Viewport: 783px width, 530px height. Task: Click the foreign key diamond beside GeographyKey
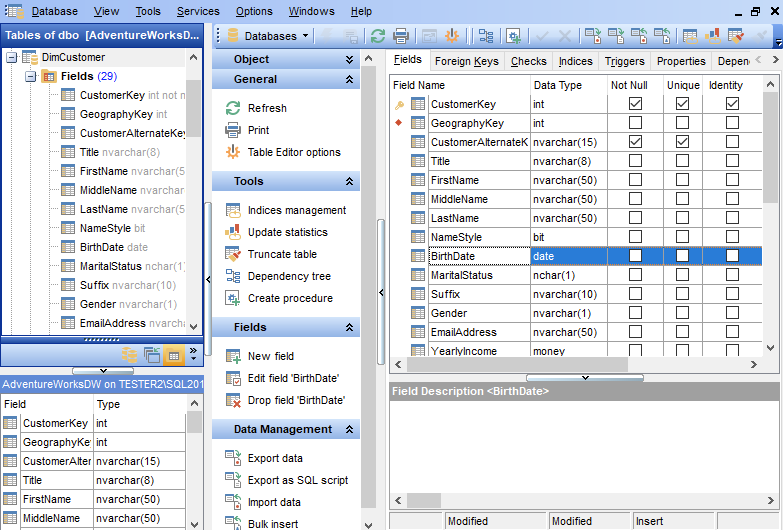tap(398, 123)
